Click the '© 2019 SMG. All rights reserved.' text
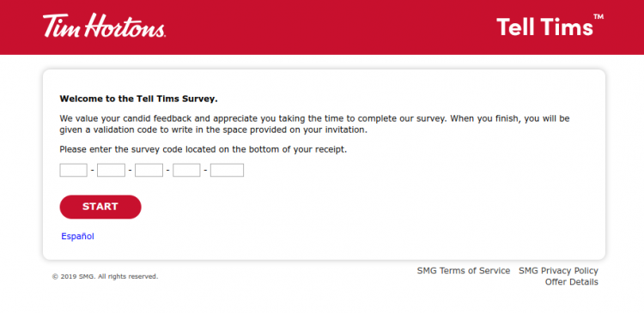The height and width of the screenshot is (313, 644). (x=105, y=276)
